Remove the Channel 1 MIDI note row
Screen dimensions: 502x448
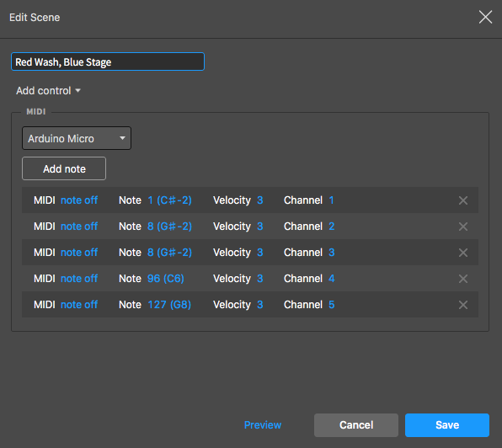[463, 200]
